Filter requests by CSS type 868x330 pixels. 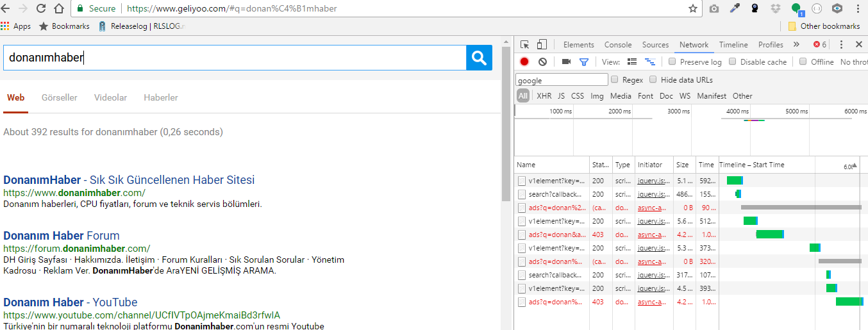[578, 96]
